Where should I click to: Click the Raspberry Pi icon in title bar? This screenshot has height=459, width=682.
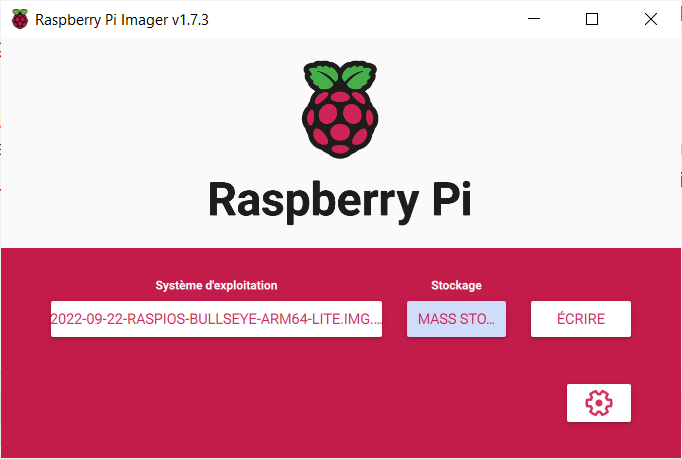(20, 19)
